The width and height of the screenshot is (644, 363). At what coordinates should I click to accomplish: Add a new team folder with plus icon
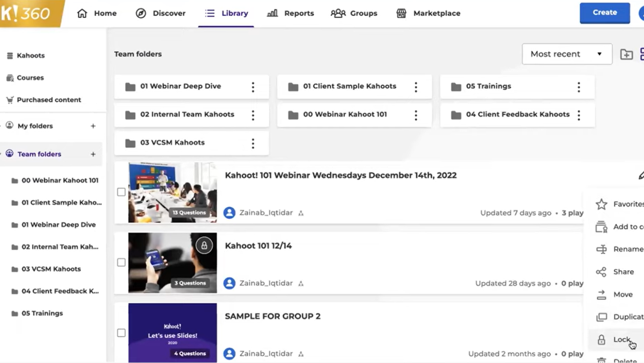point(93,154)
